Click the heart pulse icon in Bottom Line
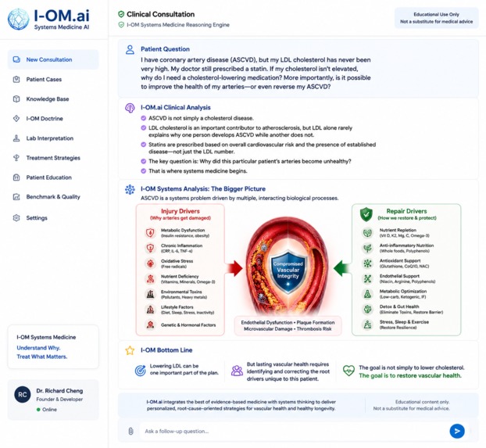486x448 pixels. (348, 371)
